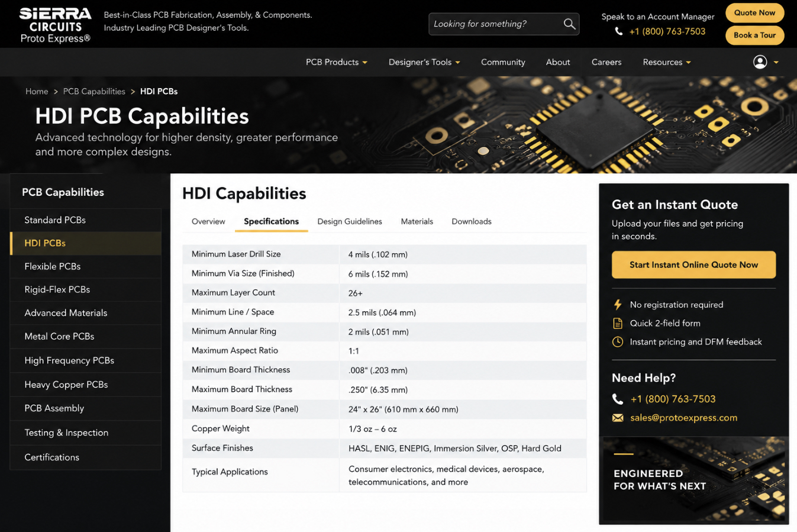Click the value 4 mils (.102 mm)

378,254
